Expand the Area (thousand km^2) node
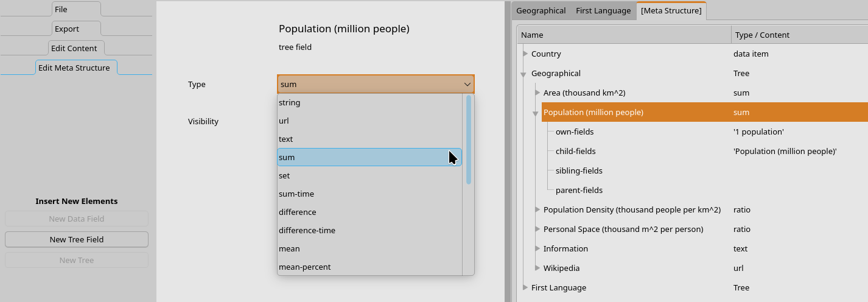 (537, 93)
